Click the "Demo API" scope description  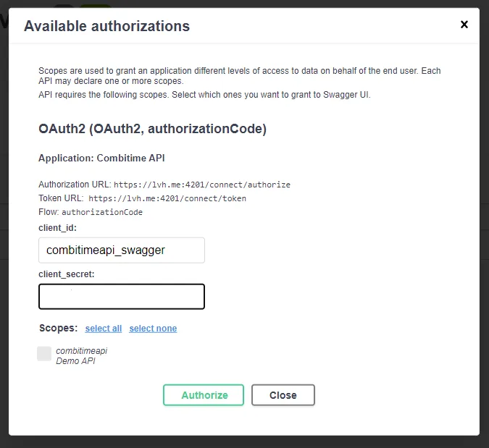(75, 360)
